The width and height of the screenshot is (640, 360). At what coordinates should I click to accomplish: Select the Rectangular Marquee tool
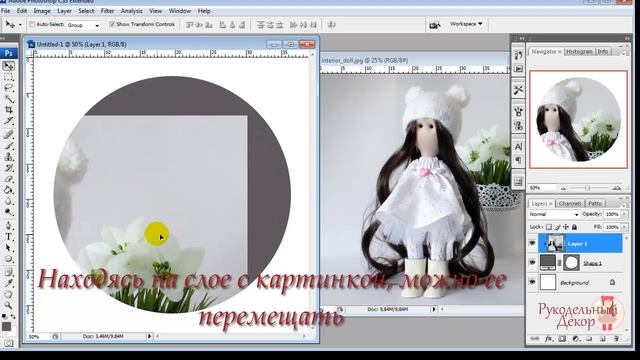click(x=9, y=77)
